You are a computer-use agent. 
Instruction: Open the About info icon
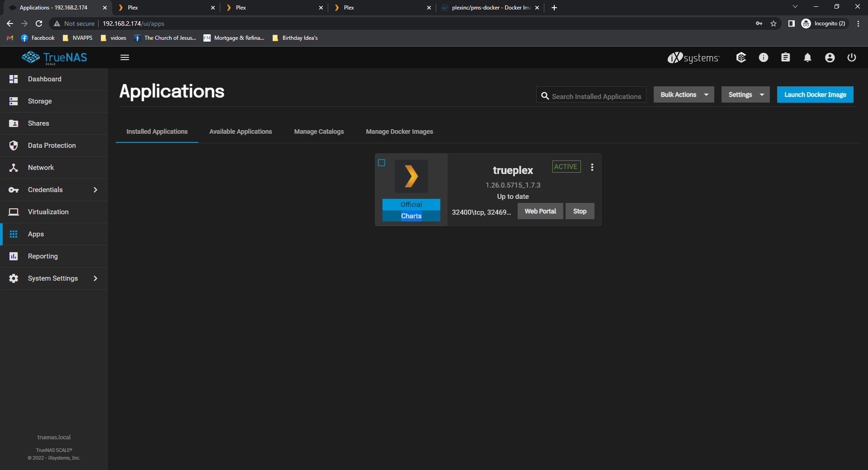click(764, 57)
